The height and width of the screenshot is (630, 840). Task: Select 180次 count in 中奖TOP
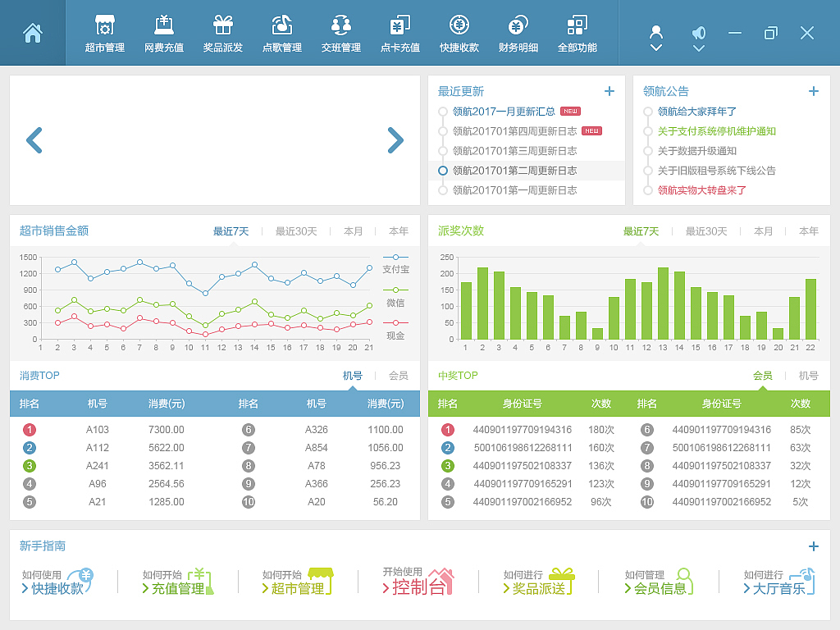[601, 430]
